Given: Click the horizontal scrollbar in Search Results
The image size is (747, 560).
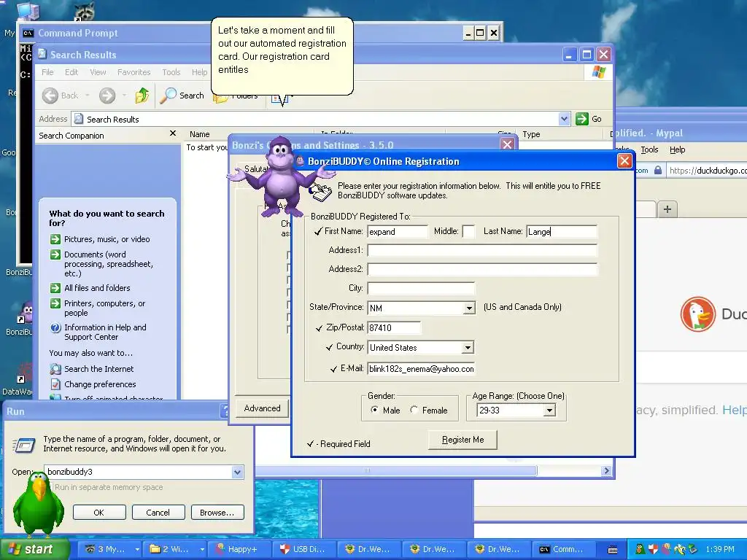Looking at the screenshot, I should coord(395,470).
